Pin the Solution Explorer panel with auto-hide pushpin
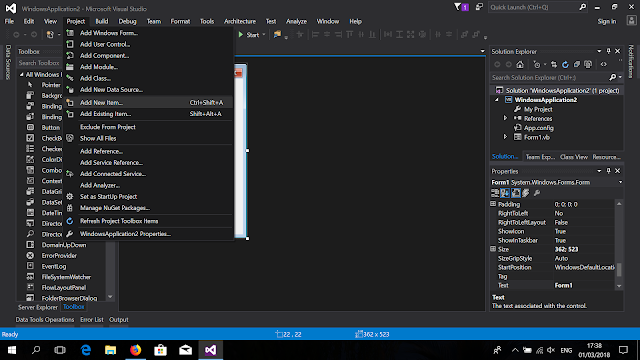640x360 pixels. [x=609, y=51]
